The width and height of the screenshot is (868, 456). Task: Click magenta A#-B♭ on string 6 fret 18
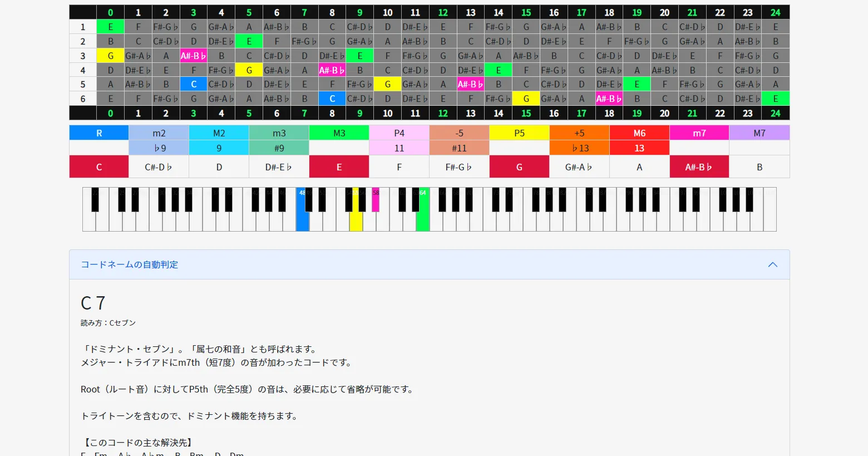[609, 99]
